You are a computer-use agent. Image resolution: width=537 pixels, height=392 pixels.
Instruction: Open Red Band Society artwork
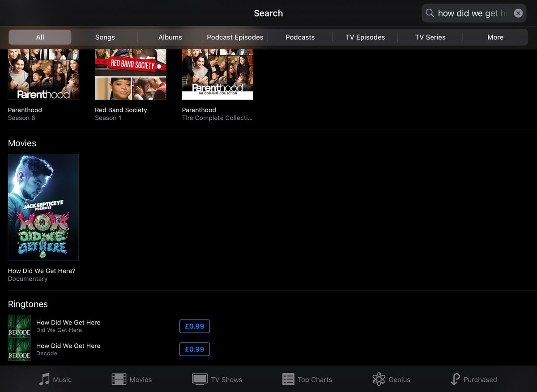coord(130,74)
